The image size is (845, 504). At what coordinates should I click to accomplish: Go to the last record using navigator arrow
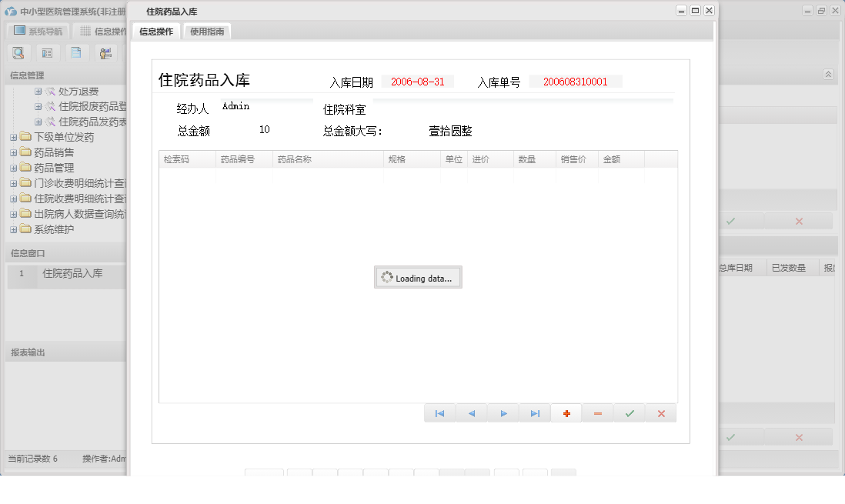click(535, 413)
